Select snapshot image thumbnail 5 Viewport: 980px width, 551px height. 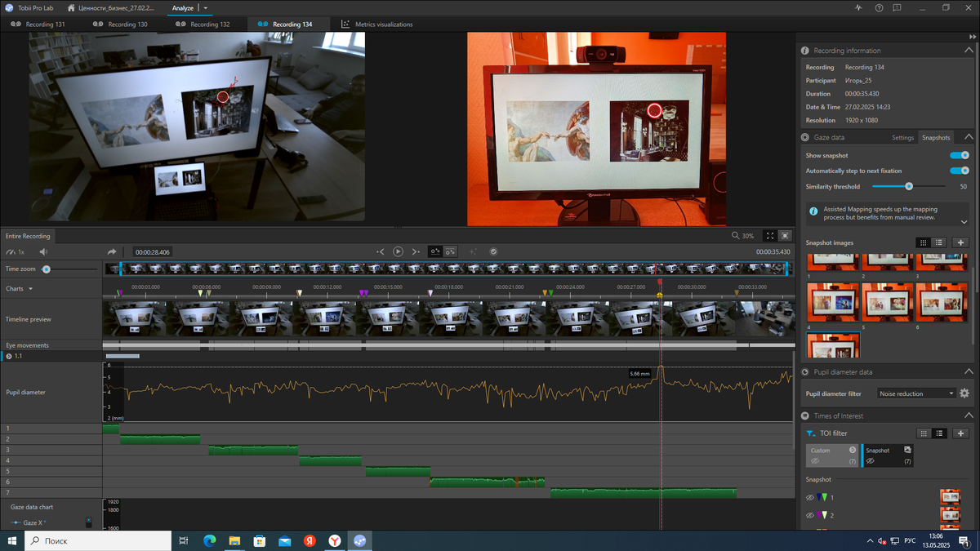888,303
